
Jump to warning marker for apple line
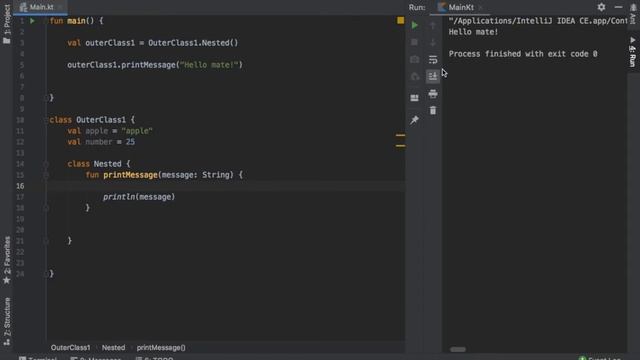(400, 135)
